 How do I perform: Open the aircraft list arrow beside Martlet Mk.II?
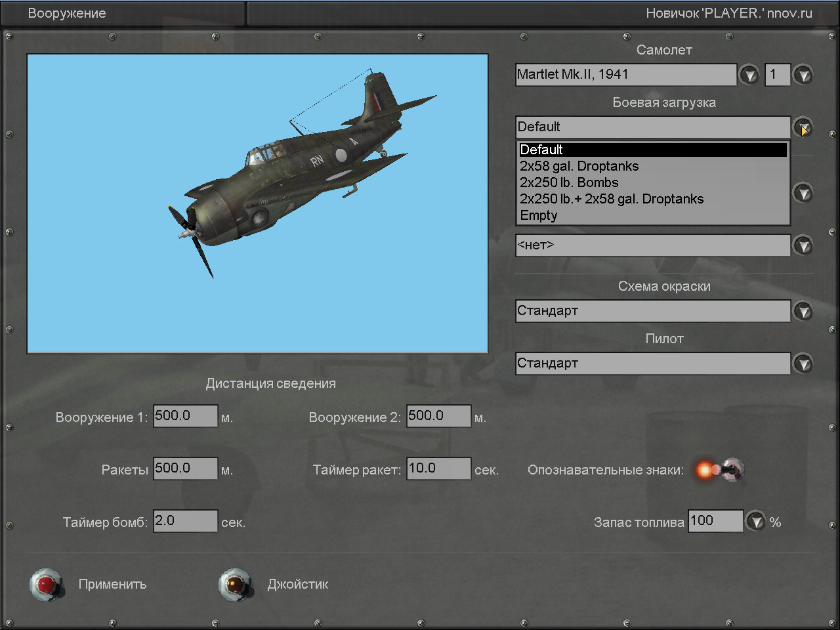pyautogui.click(x=749, y=75)
